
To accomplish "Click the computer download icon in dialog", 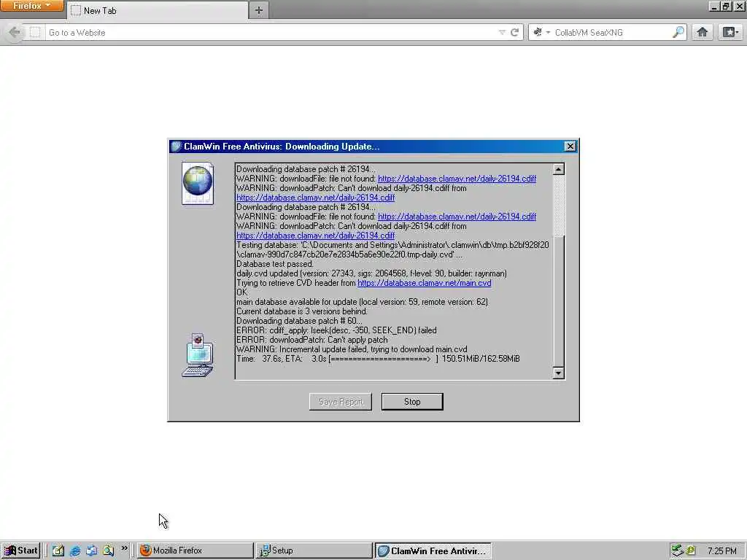I will [198, 355].
